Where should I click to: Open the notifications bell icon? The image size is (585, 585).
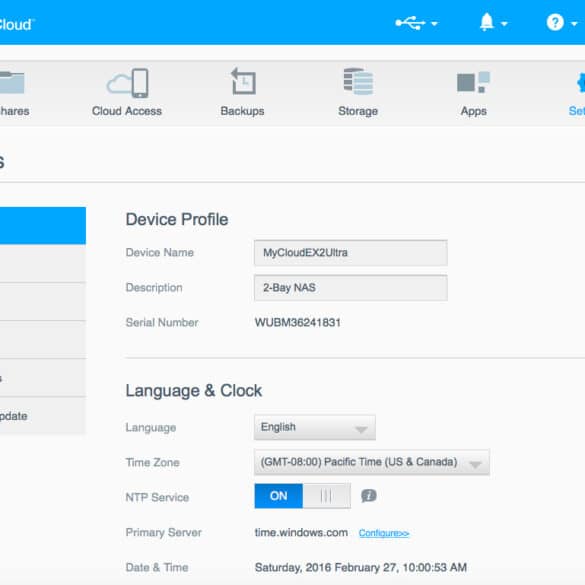pyautogui.click(x=487, y=22)
